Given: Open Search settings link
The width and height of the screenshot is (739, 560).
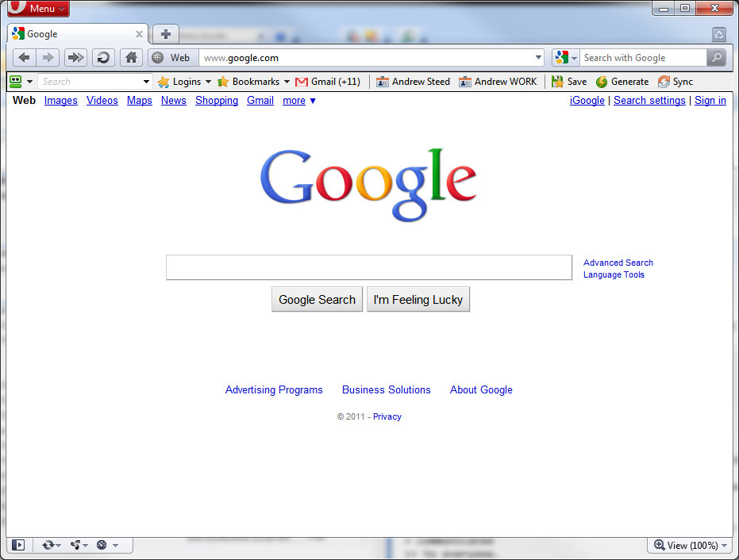Looking at the screenshot, I should [649, 100].
